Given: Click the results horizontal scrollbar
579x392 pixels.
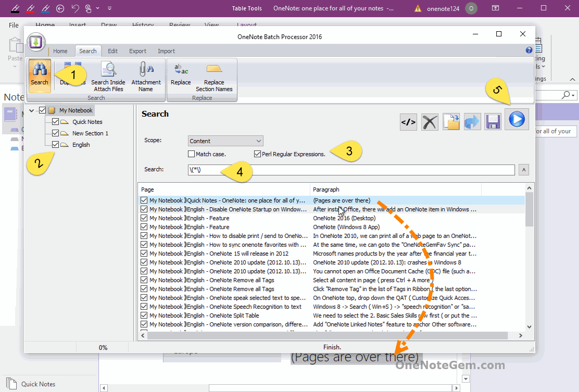Looking at the screenshot, I should (328, 336).
